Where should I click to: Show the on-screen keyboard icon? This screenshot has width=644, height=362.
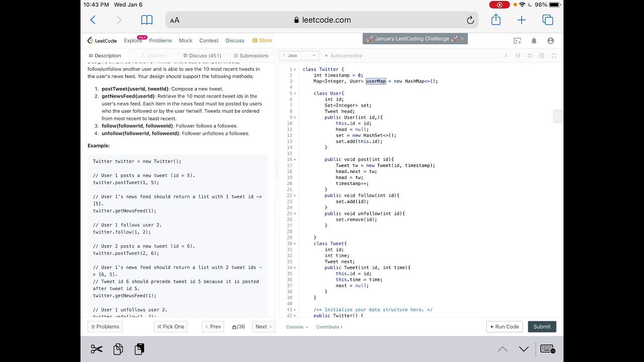coord(548,349)
